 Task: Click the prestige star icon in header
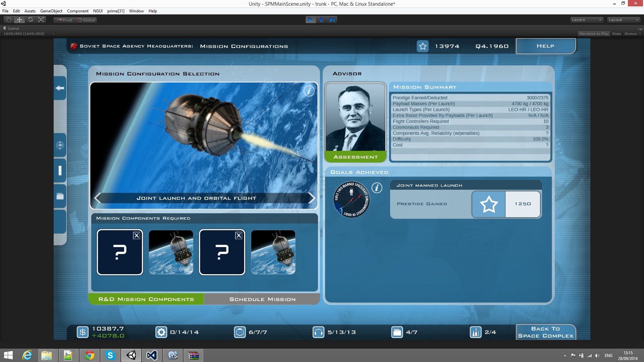(x=423, y=46)
